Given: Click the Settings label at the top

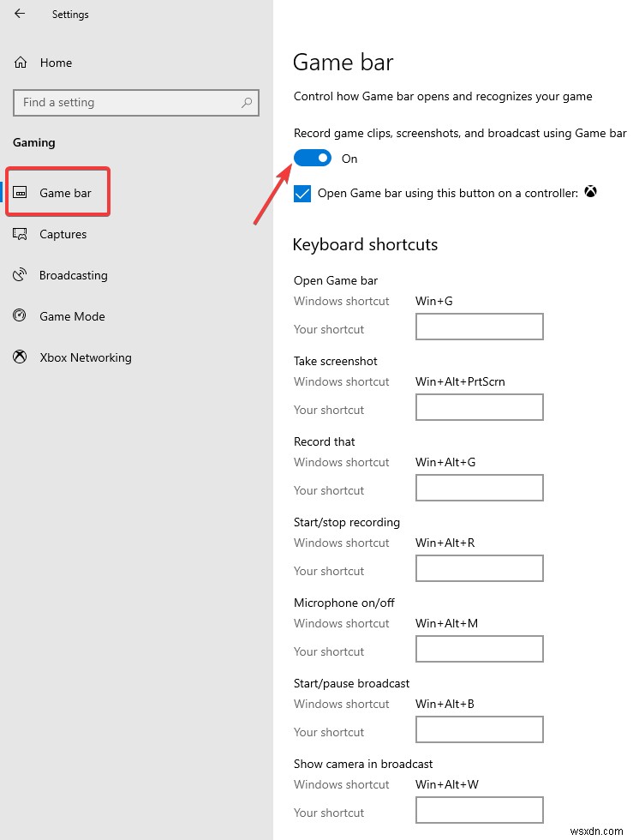Looking at the screenshot, I should tap(70, 14).
